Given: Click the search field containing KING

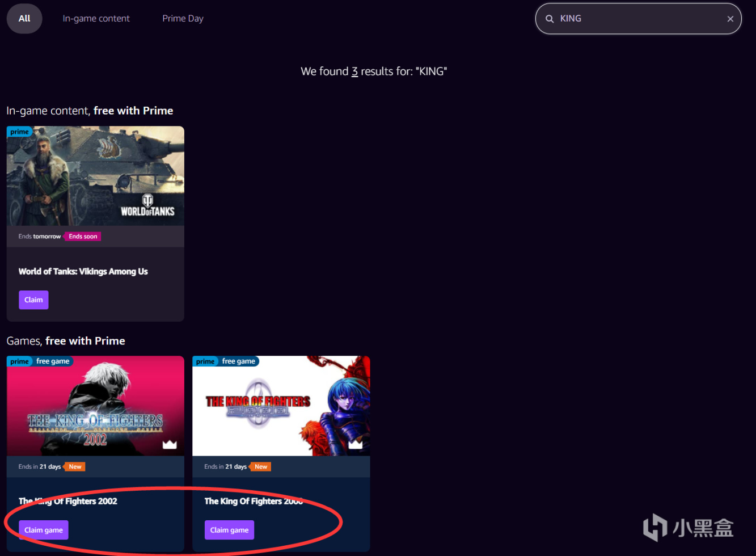Looking at the screenshot, I should point(638,19).
